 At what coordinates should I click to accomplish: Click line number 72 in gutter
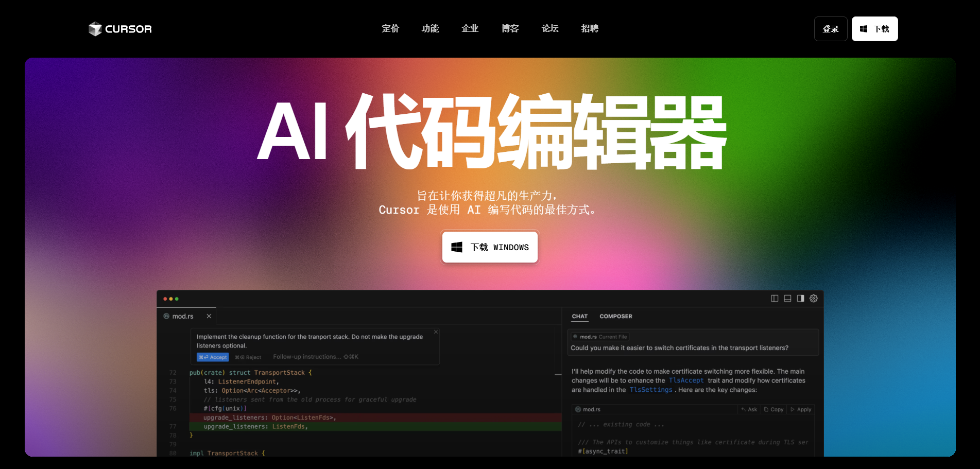click(173, 373)
